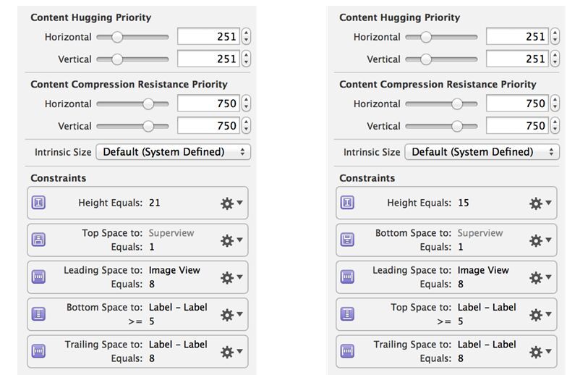Select right Trailing Space to Label constraint row
Image resolution: width=588 pixels, height=375 pixels.
[x=446, y=351]
